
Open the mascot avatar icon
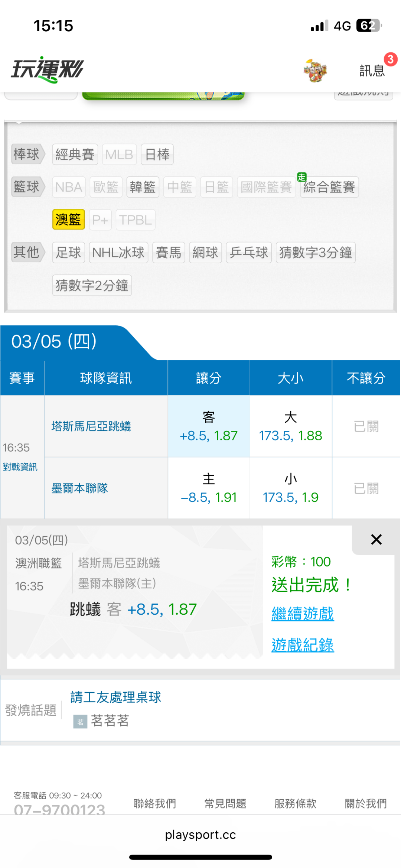pyautogui.click(x=315, y=70)
